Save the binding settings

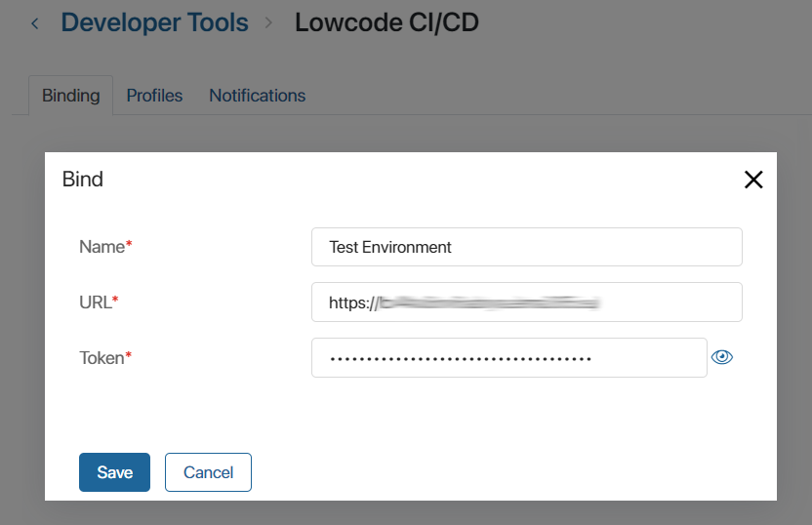pos(114,472)
